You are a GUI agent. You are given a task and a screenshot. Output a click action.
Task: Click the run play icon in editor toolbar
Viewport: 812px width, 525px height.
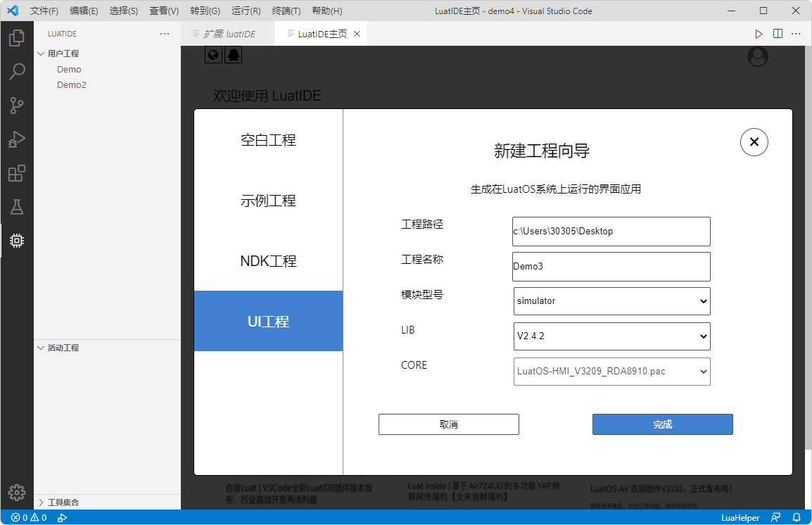coord(759,34)
